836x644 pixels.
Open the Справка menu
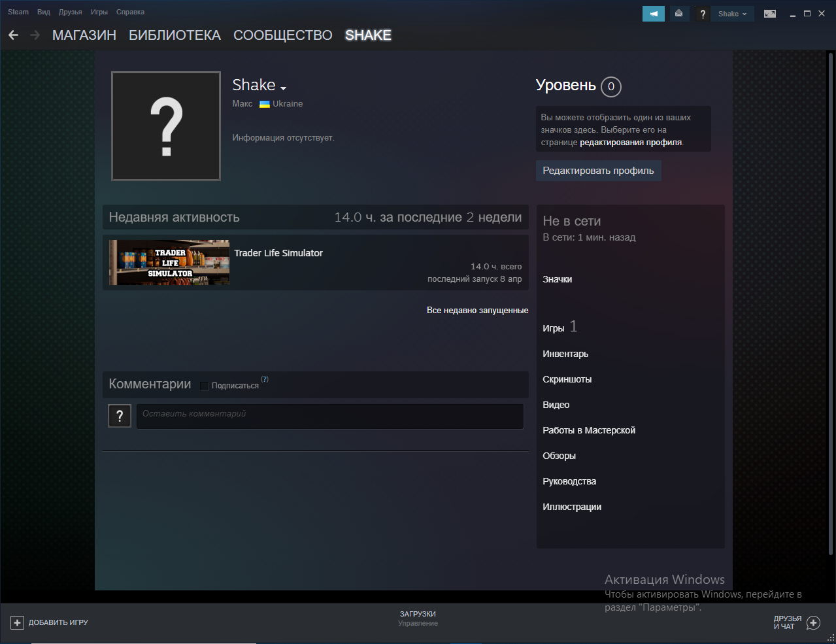pos(130,12)
